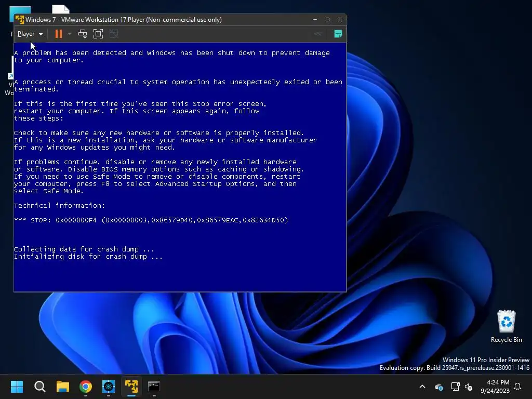This screenshot has height=399, width=532.
Task: Open the Command Prompt taskbar icon
Action: (x=154, y=387)
